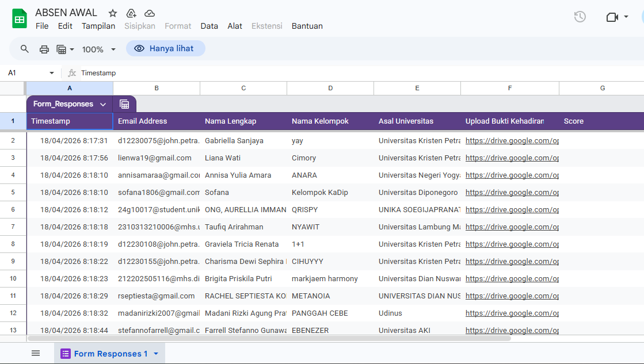Click the Google Sheets home logo
This screenshot has height=364, width=644.
coord(20,19)
